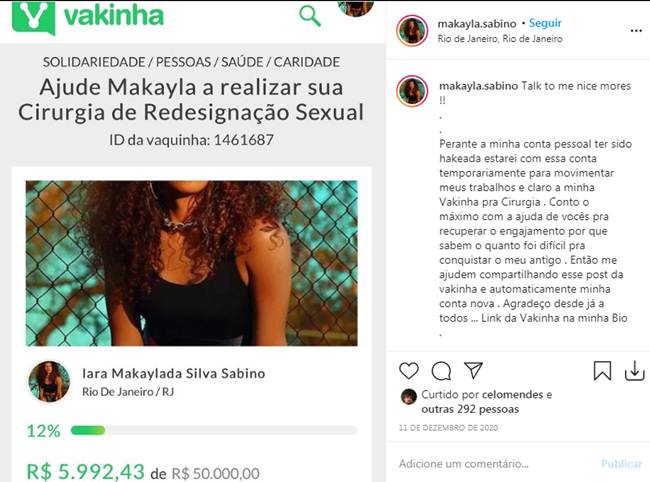Click the Publicar comment button
The image size is (650, 482).
pos(621,463)
